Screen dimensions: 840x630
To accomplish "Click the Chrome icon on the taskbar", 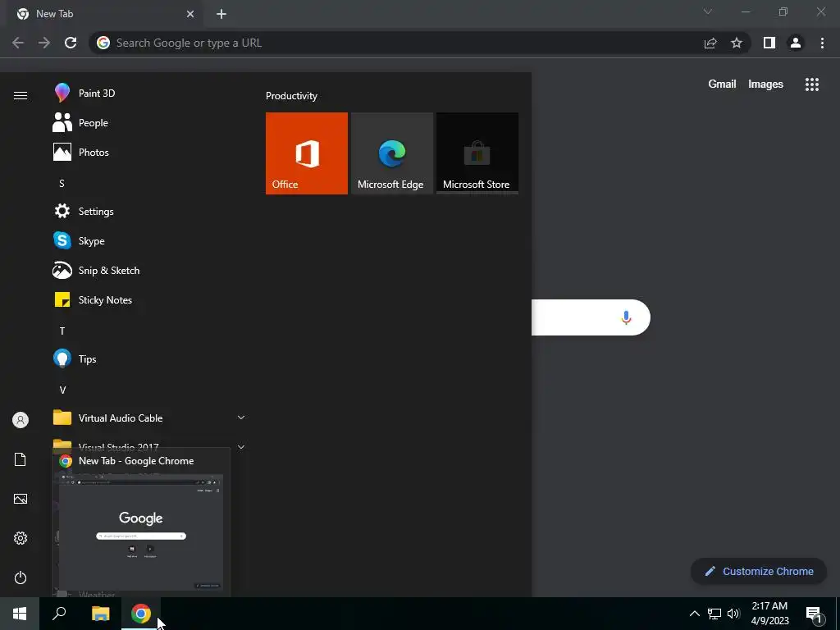I will click(x=141, y=614).
